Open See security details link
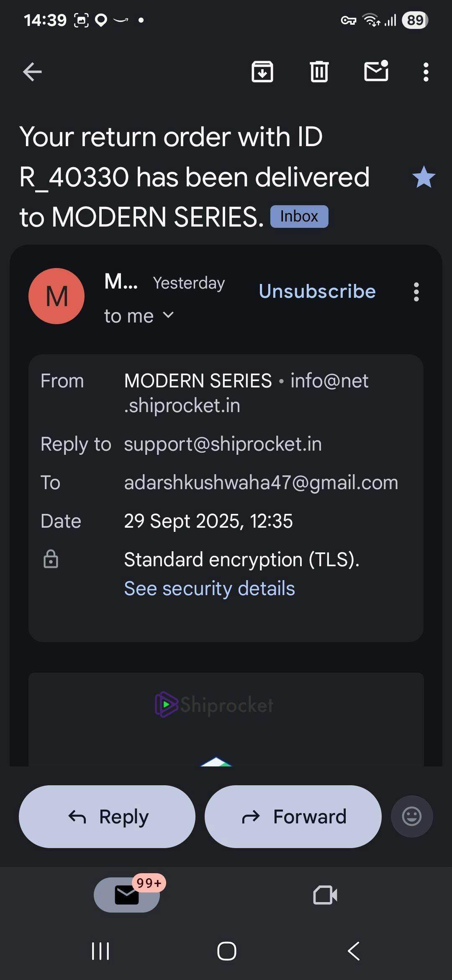Image resolution: width=452 pixels, height=980 pixels. point(209,588)
